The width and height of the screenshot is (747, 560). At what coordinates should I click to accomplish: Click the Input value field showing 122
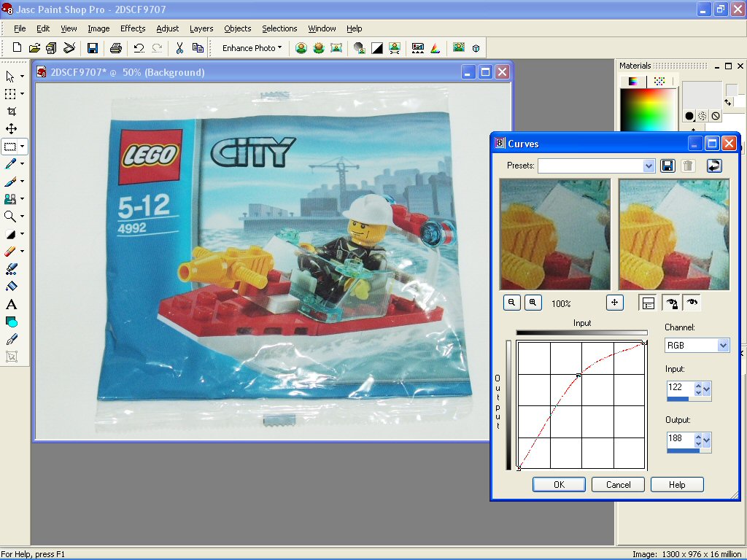coord(681,387)
